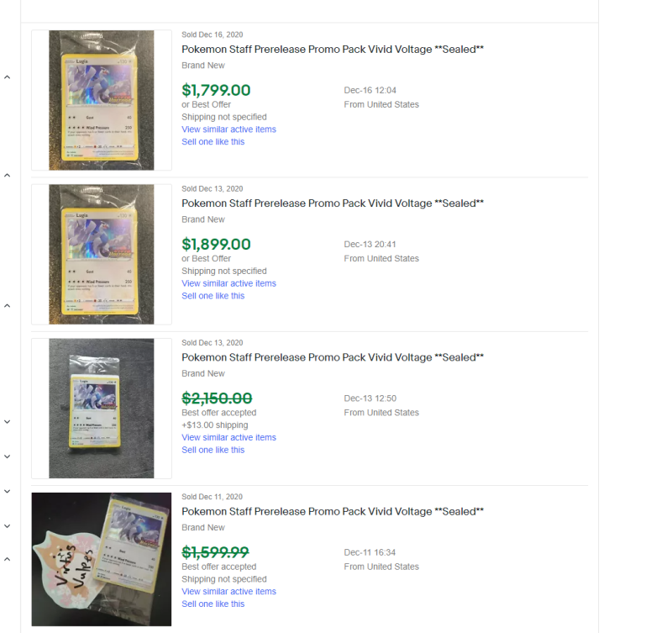Screen dimensions: 672x633
Task: Click the up chevron between first and second listings
Action: (x=8, y=176)
